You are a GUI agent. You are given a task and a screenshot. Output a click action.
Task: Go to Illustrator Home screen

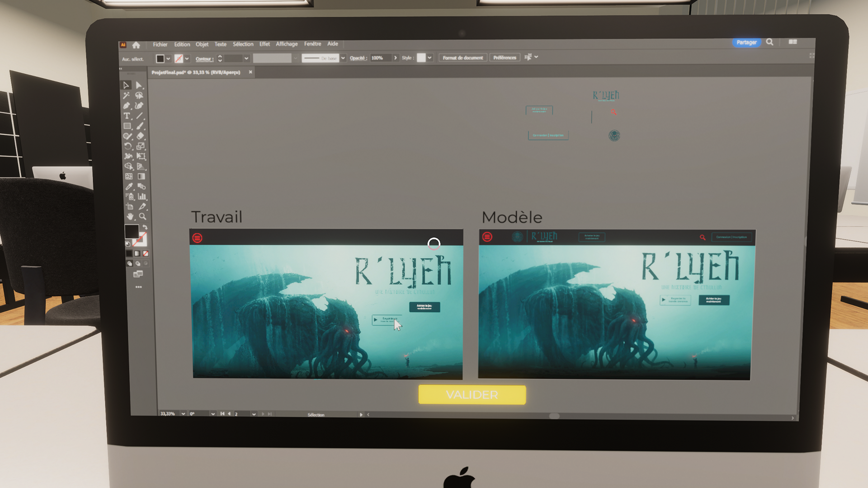click(136, 45)
